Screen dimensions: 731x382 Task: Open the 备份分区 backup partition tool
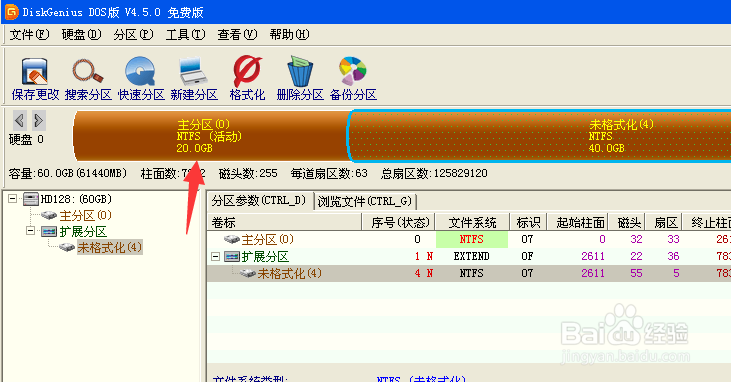click(353, 71)
